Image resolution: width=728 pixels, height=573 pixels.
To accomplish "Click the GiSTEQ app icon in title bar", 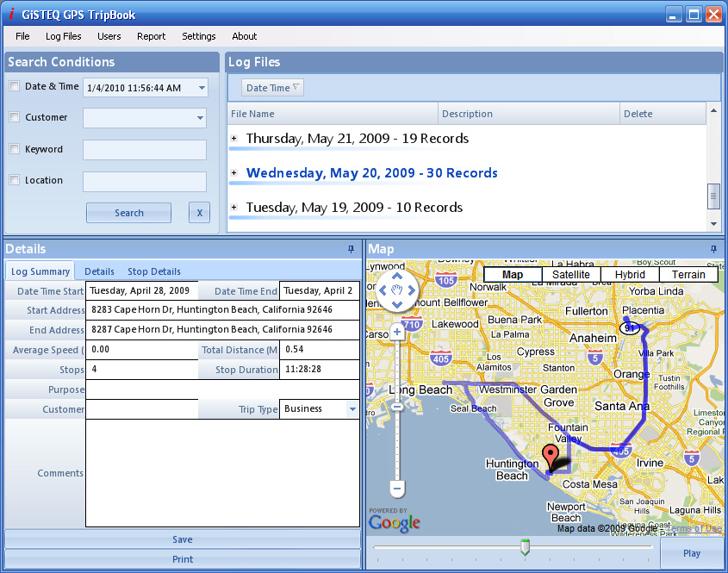I will [x=11, y=14].
